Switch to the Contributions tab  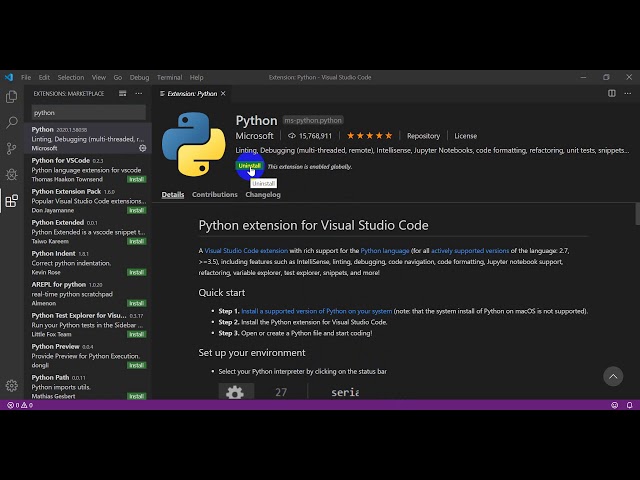[215, 195]
